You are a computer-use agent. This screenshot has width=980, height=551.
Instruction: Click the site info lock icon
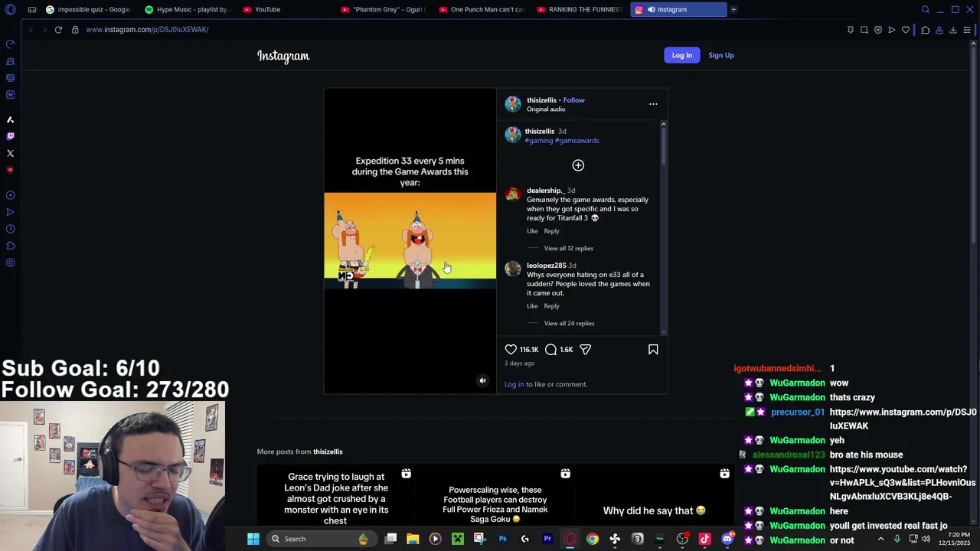point(75,30)
